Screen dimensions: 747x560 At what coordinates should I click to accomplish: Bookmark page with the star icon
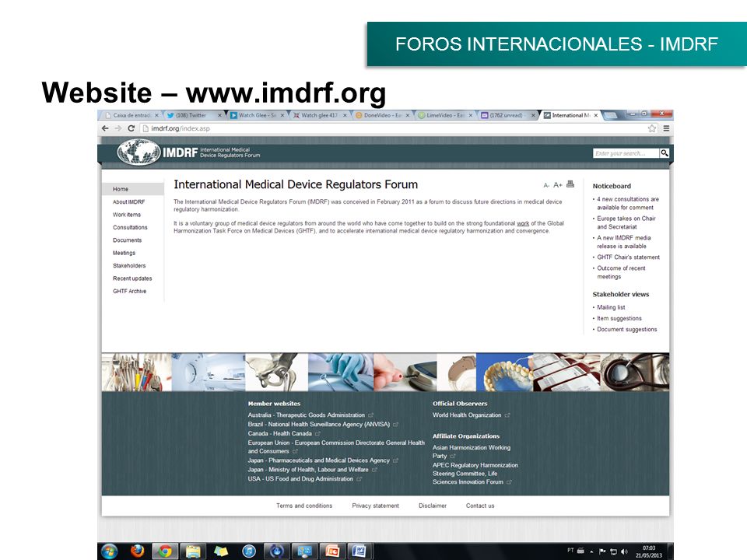(652, 128)
